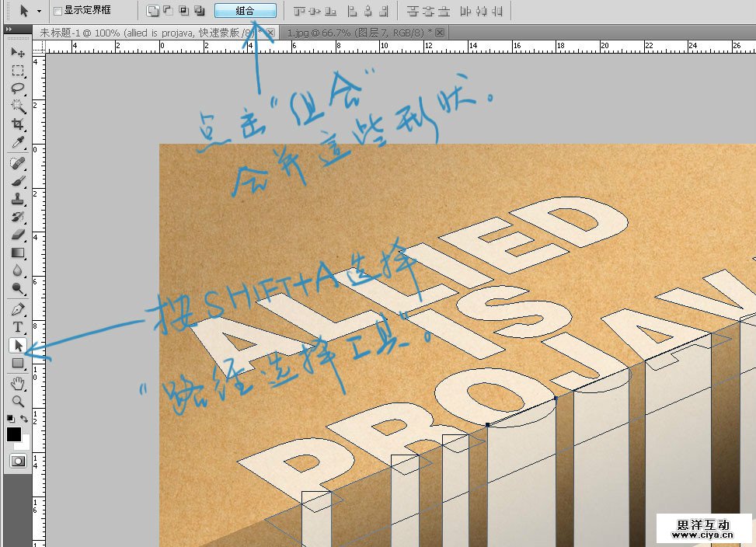
Task: Switch to the 1.jpg document tab
Action: click(358, 32)
